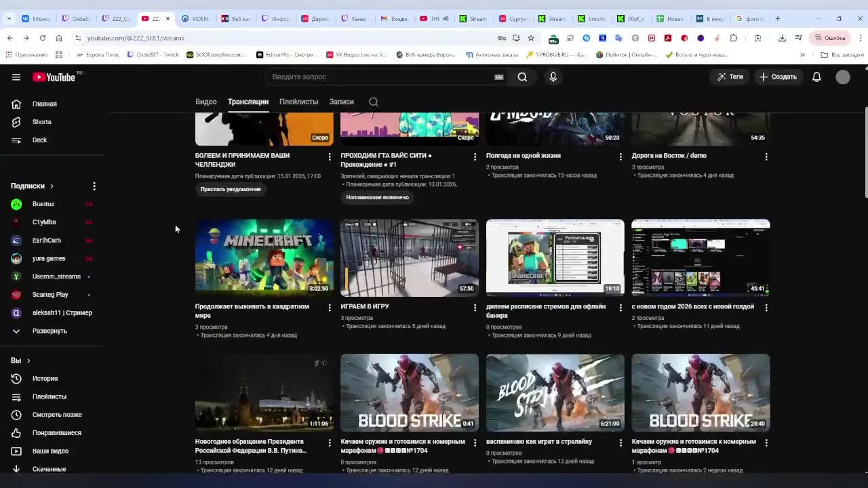Screen dimensions: 868x488
Task: Open options for ИГРАЕМ В ИГРУ video
Action: click(475, 308)
